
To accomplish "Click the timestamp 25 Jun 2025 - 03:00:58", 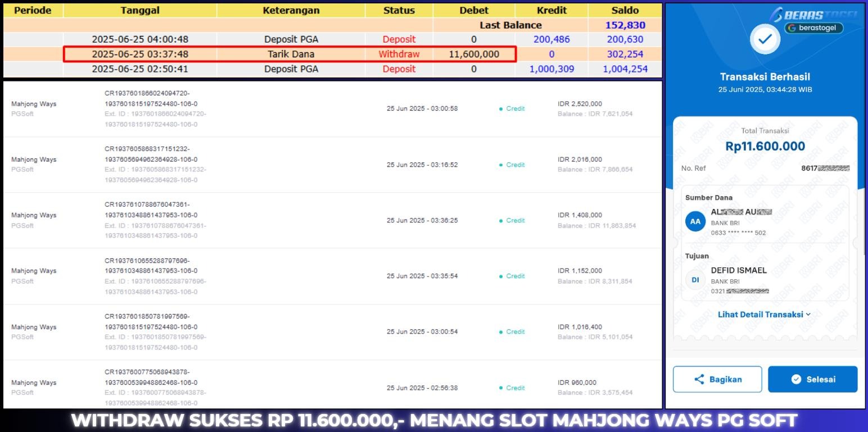I will [x=422, y=108].
